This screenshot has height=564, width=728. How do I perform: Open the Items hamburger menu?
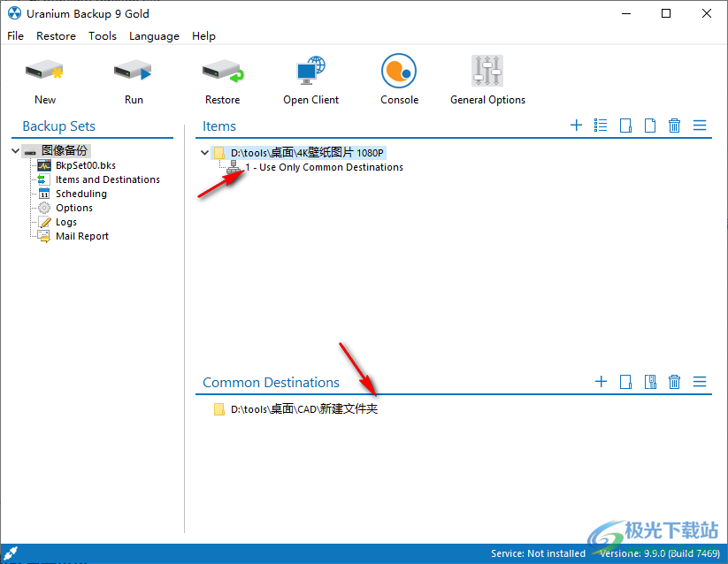(700, 126)
